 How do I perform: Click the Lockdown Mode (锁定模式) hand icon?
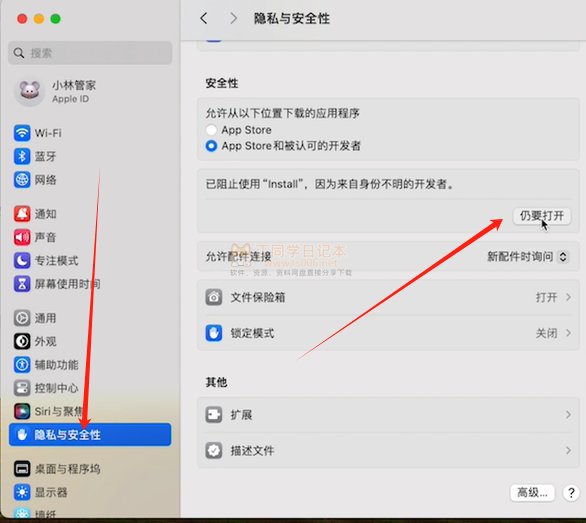click(214, 333)
